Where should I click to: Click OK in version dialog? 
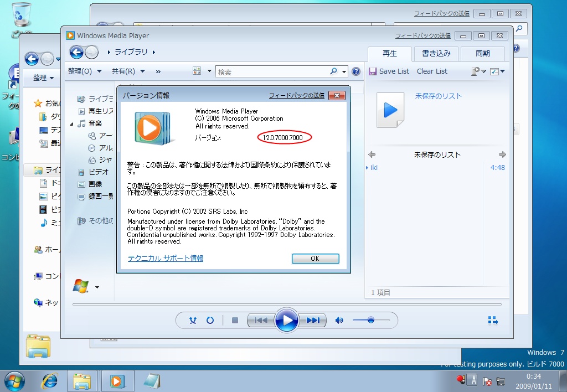click(315, 259)
